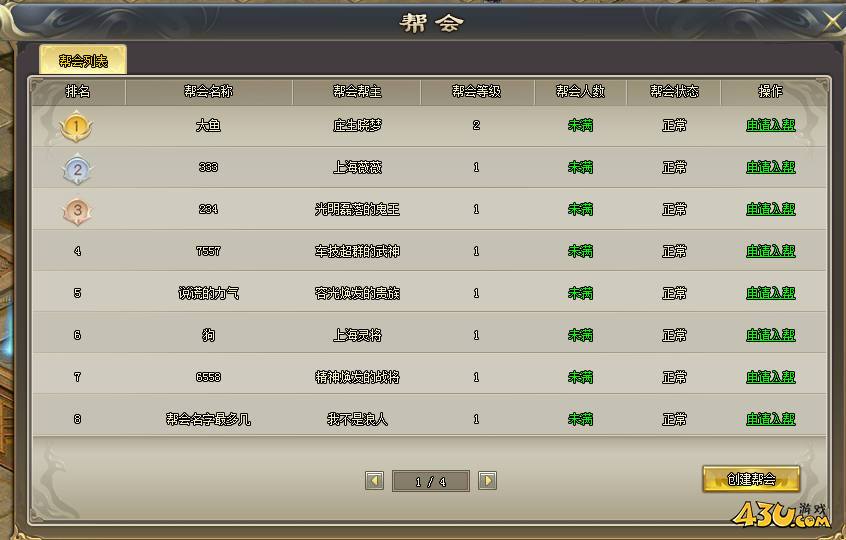
Task: Click the 帮会名称 column header
Action: pyautogui.click(x=209, y=92)
